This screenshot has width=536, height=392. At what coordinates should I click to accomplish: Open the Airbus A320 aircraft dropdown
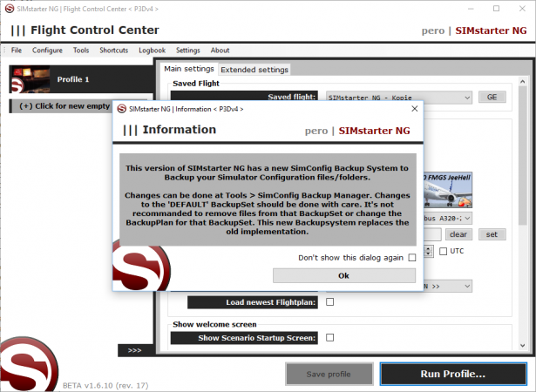click(448, 218)
